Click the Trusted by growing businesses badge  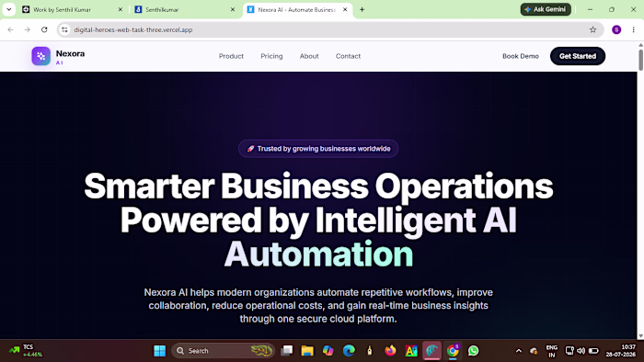click(x=318, y=149)
